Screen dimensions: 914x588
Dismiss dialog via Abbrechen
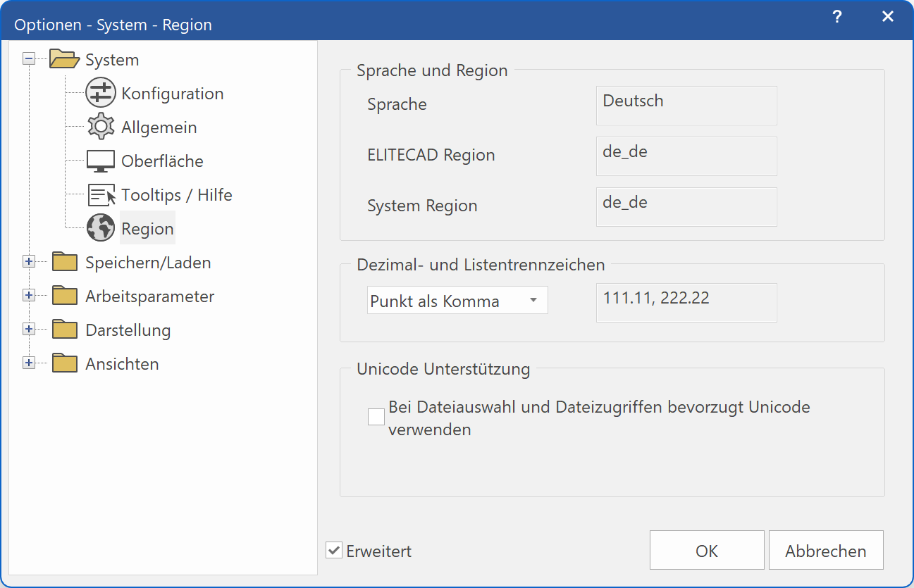tap(825, 550)
